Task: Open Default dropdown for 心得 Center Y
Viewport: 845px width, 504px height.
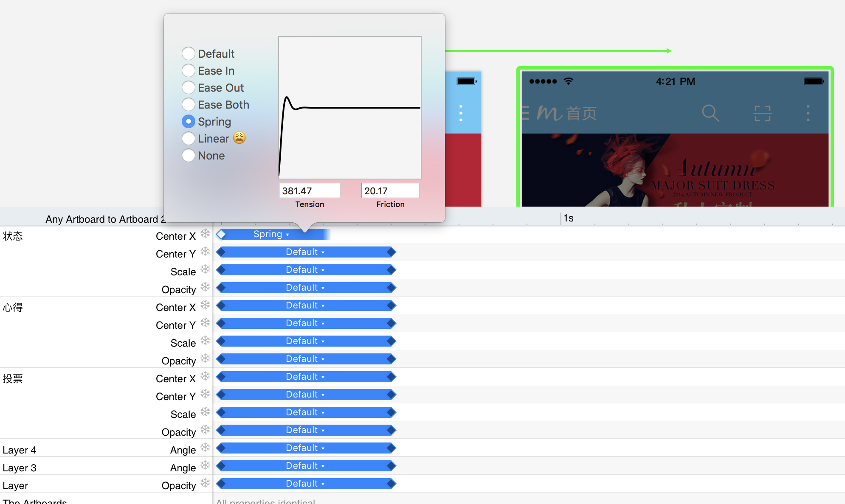Action: (x=305, y=323)
